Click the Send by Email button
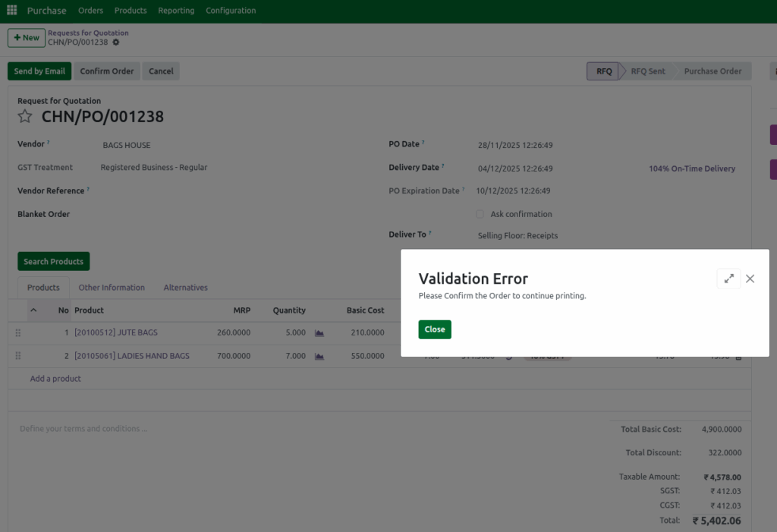Screen dimensions: 777x532 (x=39, y=71)
